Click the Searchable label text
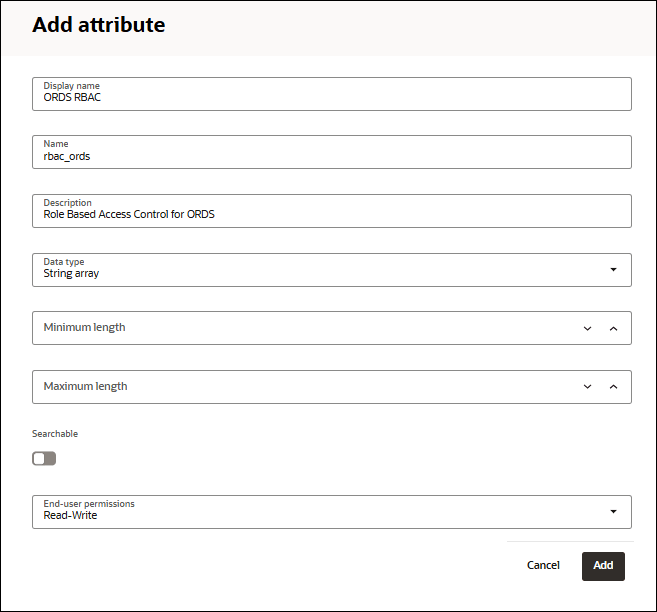The image size is (657, 612). (x=55, y=434)
